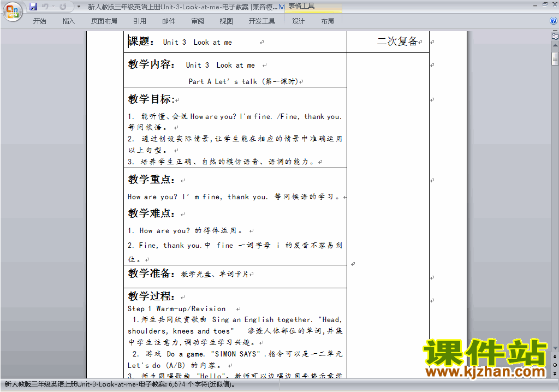Open the 插入 ribbon tab
Image resolution: width=559 pixels, height=392 pixels.
tap(69, 21)
